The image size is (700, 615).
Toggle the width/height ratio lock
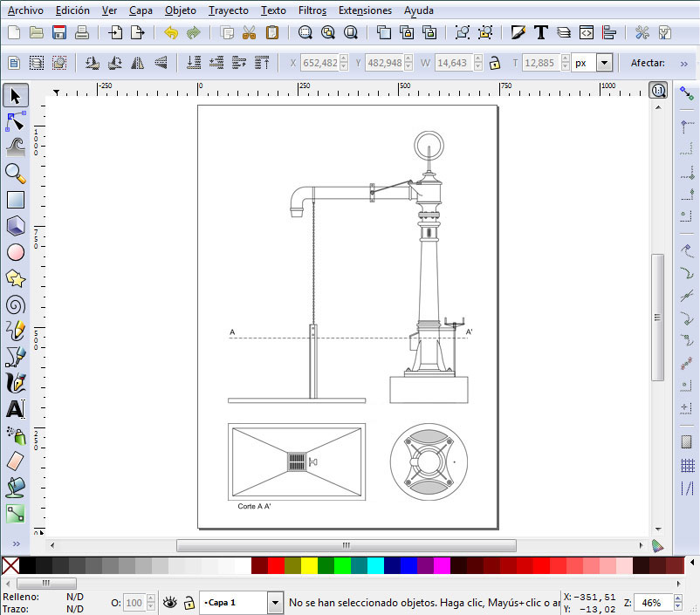pos(494,63)
